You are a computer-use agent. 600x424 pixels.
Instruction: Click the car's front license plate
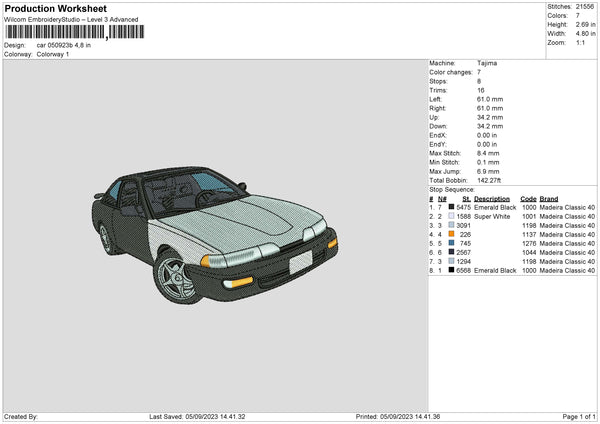click(x=300, y=263)
